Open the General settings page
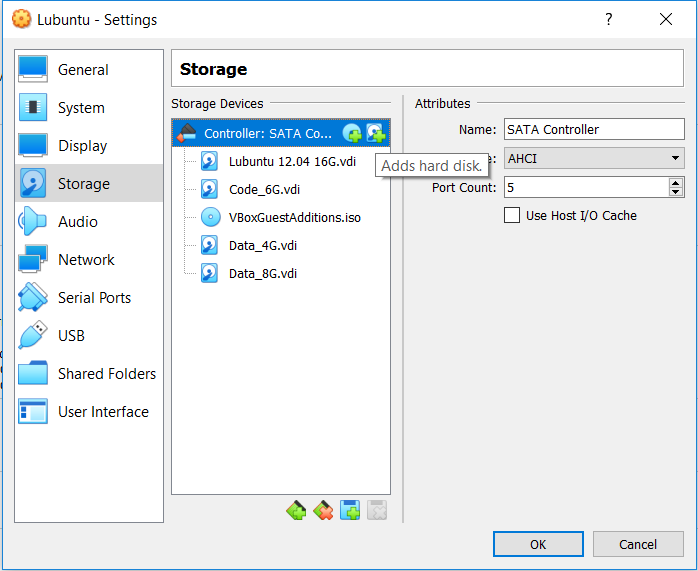Image resolution: width=698 pixels, height=571 pixels. pos(89,70)
